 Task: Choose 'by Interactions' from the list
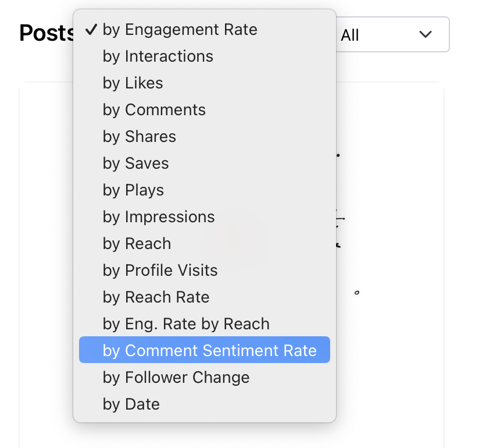point(158,56)
